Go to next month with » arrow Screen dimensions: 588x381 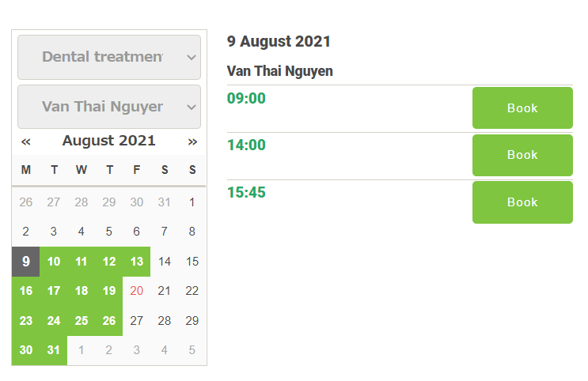[192, 141]
